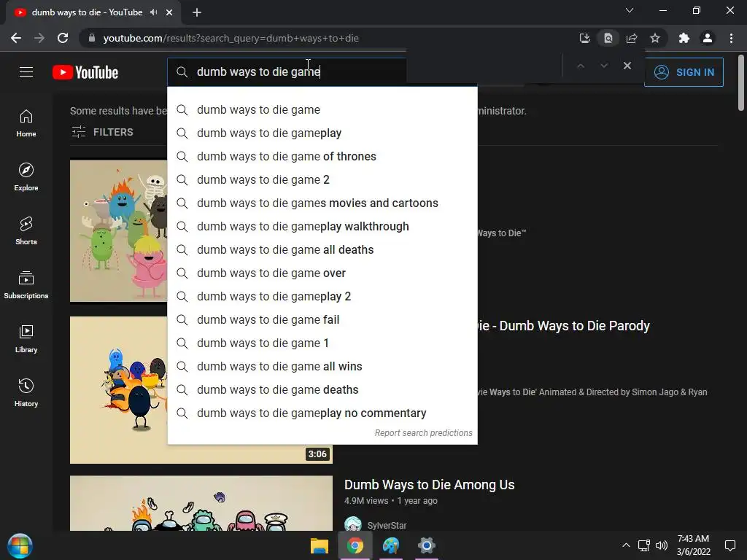This screenshot has height=560, width=747.
Task: Click the browser forward arrow
Action: (39, 38)
